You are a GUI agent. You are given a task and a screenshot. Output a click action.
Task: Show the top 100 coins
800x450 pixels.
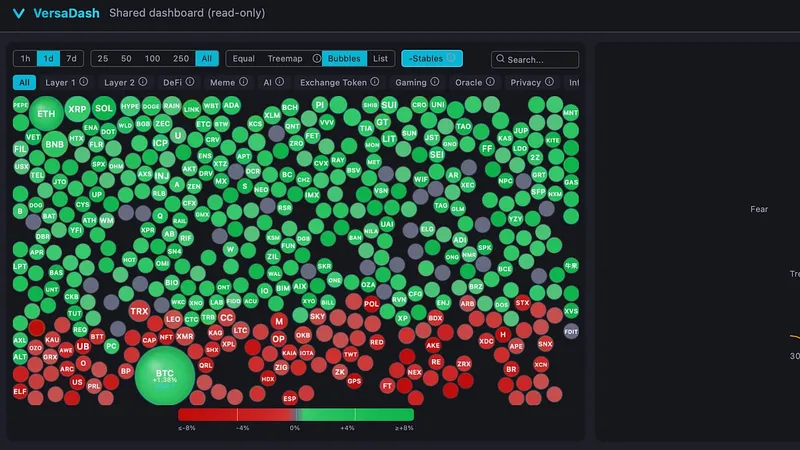point(152,59)
